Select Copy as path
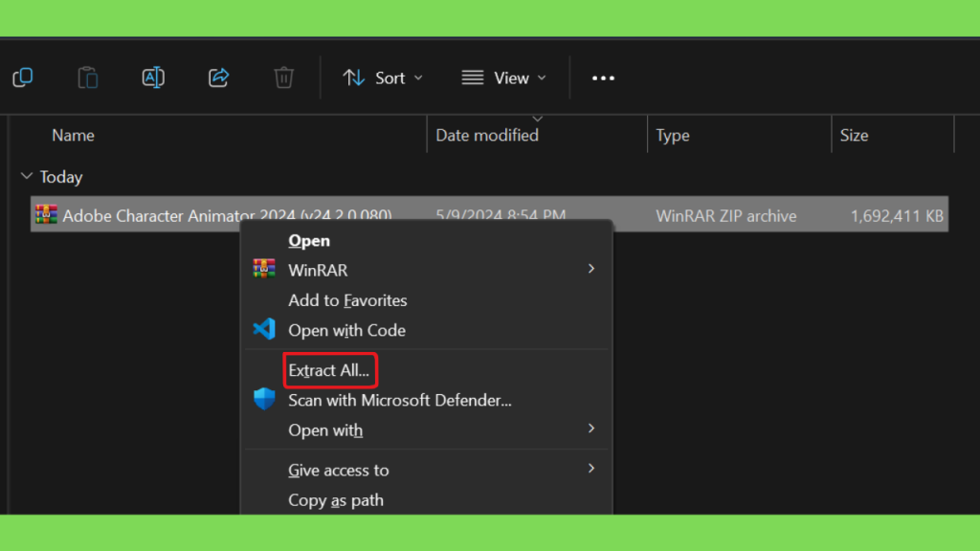The image size is (980, 551). tap(336, 500)
